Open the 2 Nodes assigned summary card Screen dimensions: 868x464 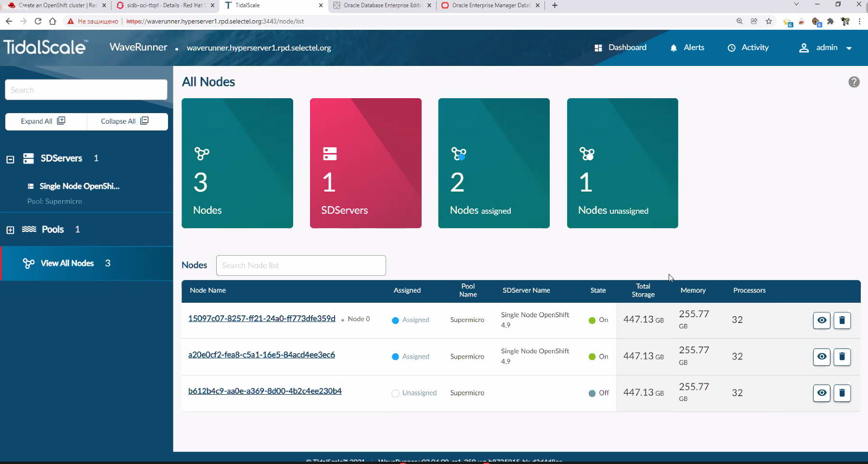[494, 163]
